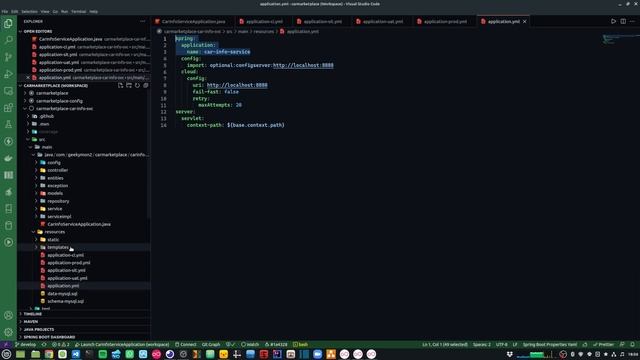Viewport: 640px width, 360px height.
Task: Run the file with the play icon
Action: pyautogui.click(x=613, y=21)
